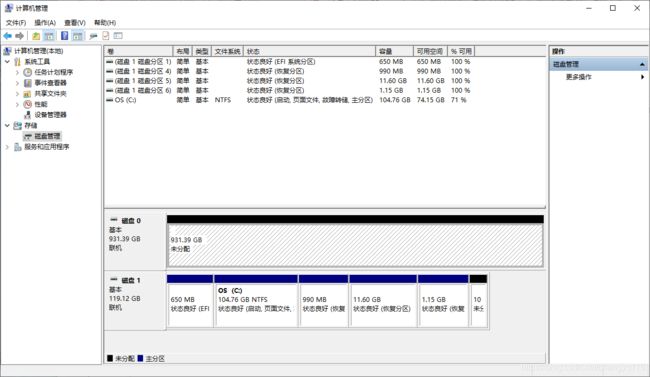The image size is (650, 377).
Task: Click the 布局 column header
Action: point(183,51)
